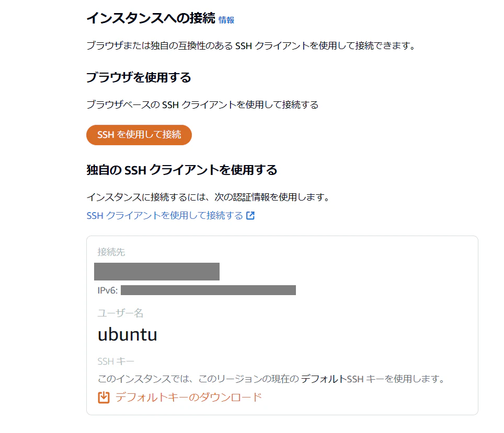Click the デフォルトキーのダウンロード link text

(x=188, y=397)
